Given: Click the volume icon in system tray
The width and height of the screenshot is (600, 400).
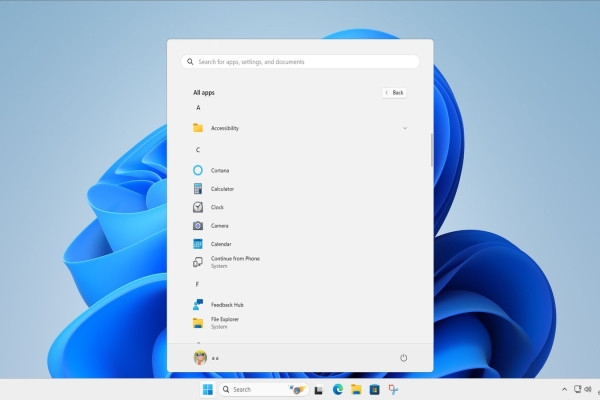Looking at the screenshot, I should tap(588, 389).
